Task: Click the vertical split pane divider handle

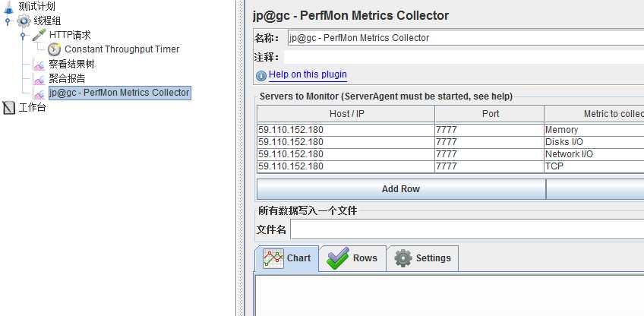Action: pyautogui.click(x=240, y=158)
